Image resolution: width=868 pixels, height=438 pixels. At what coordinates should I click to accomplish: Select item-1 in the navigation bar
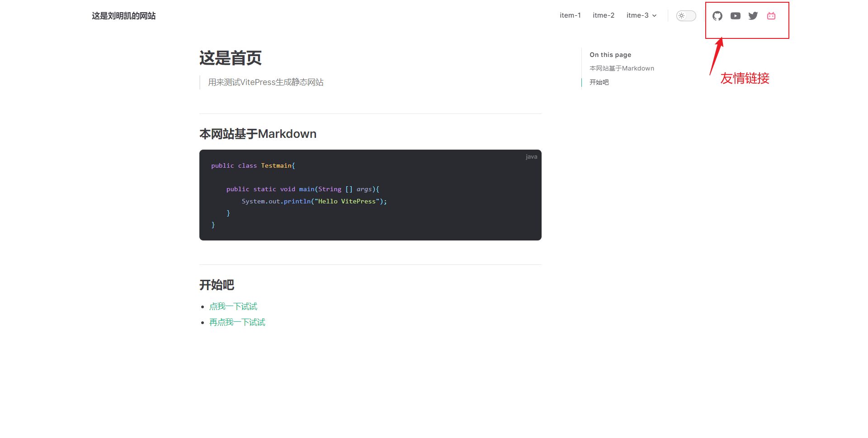pyautogui.click(x=570, y=15)
